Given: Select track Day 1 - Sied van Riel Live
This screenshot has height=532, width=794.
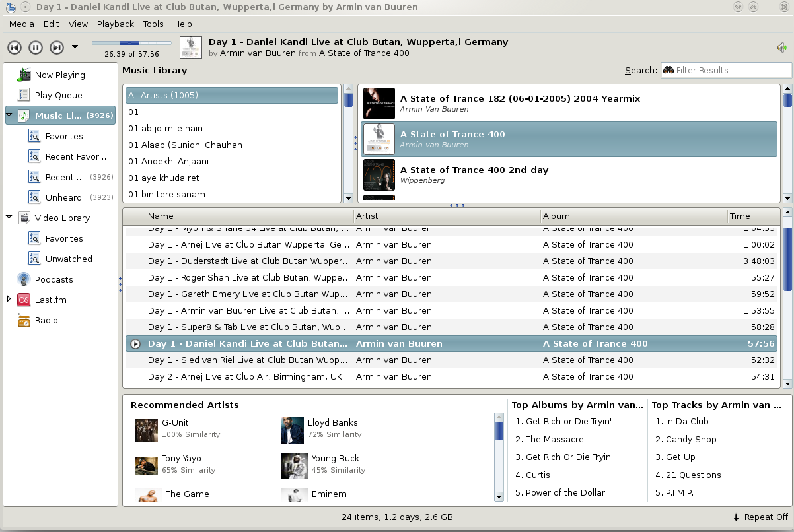Looking at the screenshot, I should coord(452,360).
